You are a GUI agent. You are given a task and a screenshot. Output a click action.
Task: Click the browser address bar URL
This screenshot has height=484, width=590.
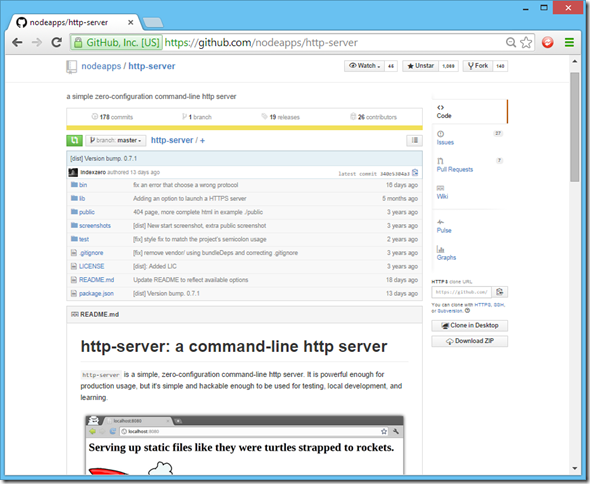pos(261,43)
